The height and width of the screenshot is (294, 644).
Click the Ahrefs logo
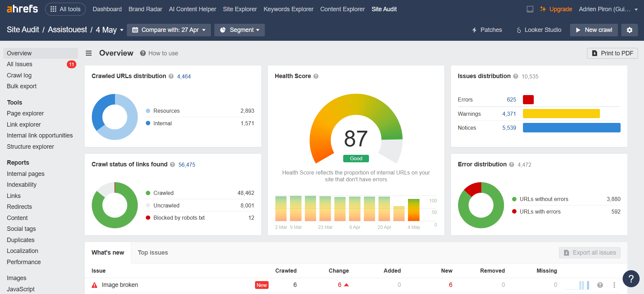pyautogui.click(x=22, y=9)
